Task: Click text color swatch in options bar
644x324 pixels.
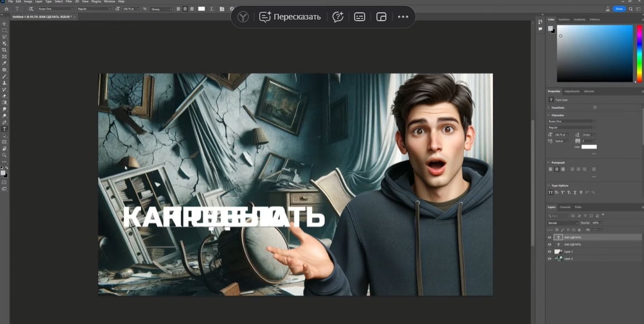Action: click(x=201, y=8)
